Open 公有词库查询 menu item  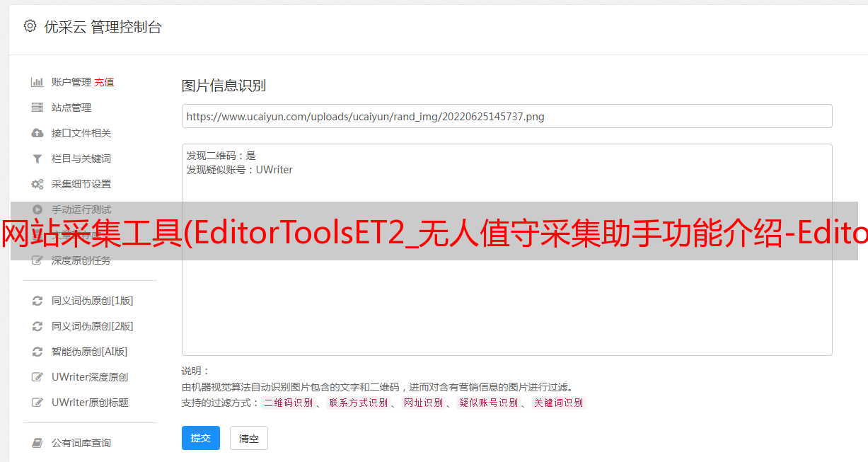point(81,443)
